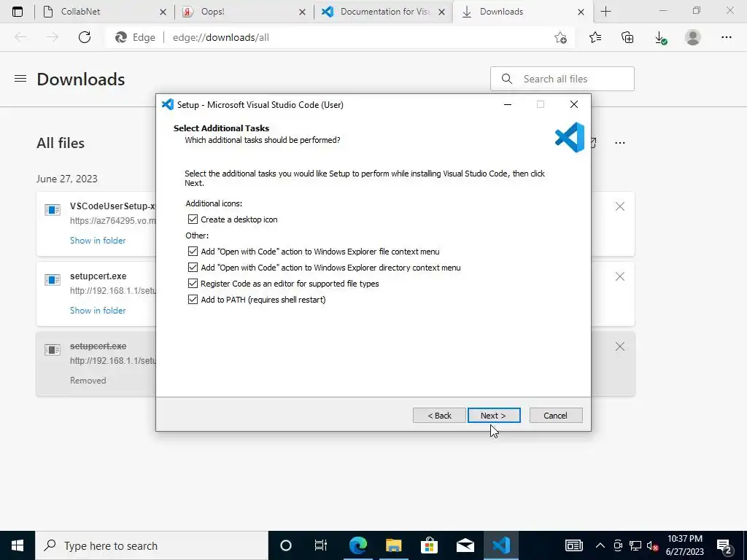Open File Explorer from the taskbar
The height and width of the screenshot is (560, 747).
pos(393,545)
